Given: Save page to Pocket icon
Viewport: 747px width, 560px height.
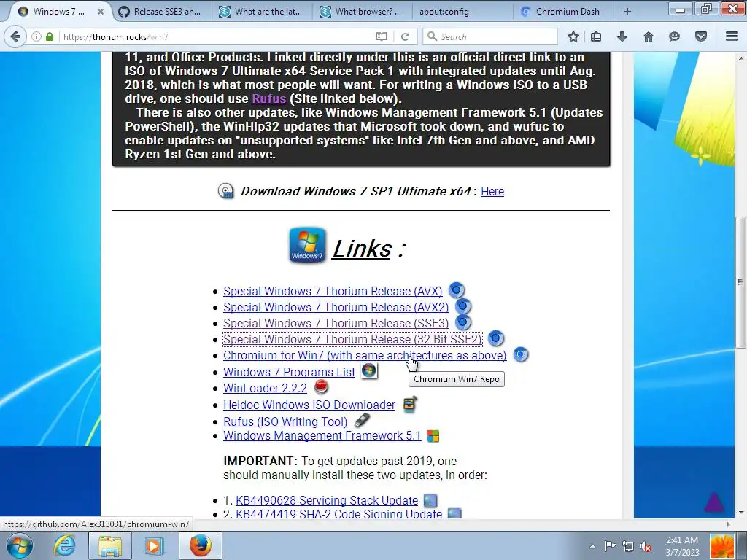Looking at the screenshot, I should click(x=701, y=36).
